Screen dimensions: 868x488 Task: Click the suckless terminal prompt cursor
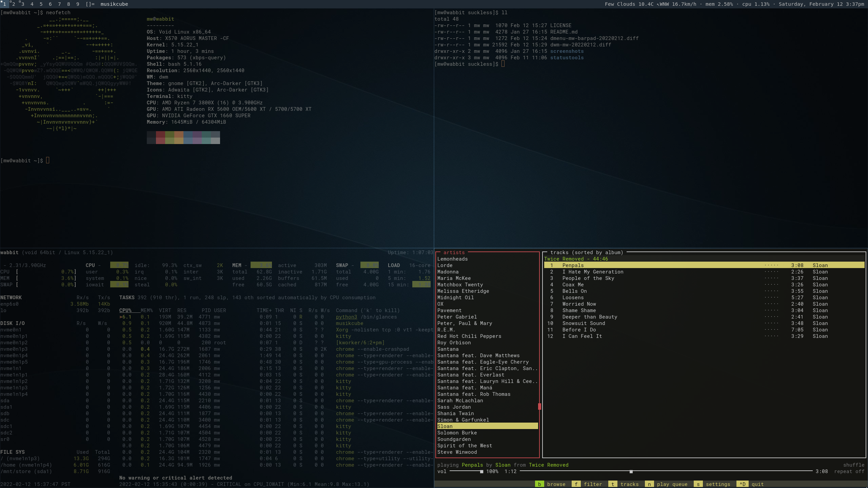pyautogui.click(x=503, y=64)
